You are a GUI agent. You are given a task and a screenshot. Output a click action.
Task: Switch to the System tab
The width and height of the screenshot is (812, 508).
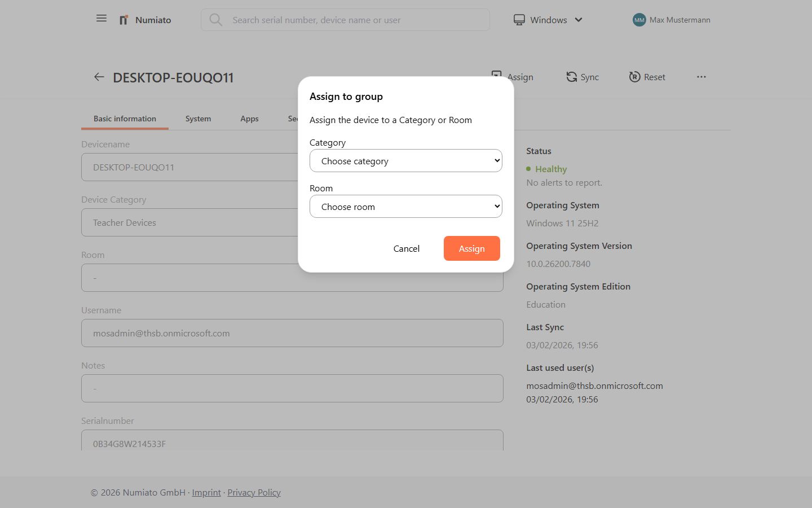tap(198, 119)
